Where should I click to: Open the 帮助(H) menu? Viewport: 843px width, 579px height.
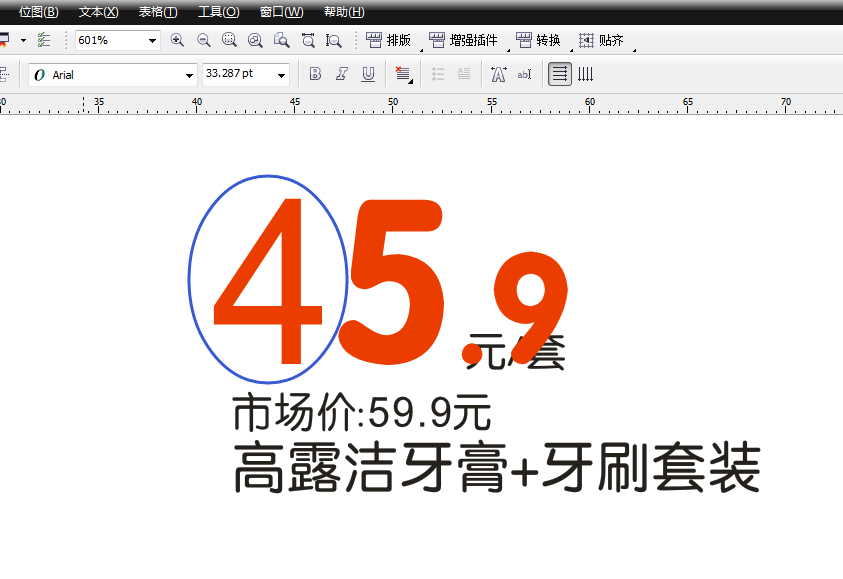coord(344,12)
